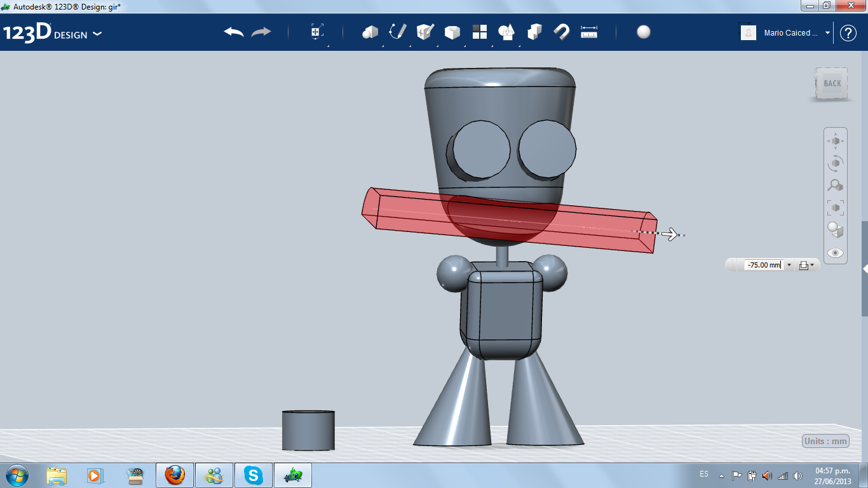868x488 pixels.
Task: Open Windows Explorer from taskbar
Action: click(57, 475)
